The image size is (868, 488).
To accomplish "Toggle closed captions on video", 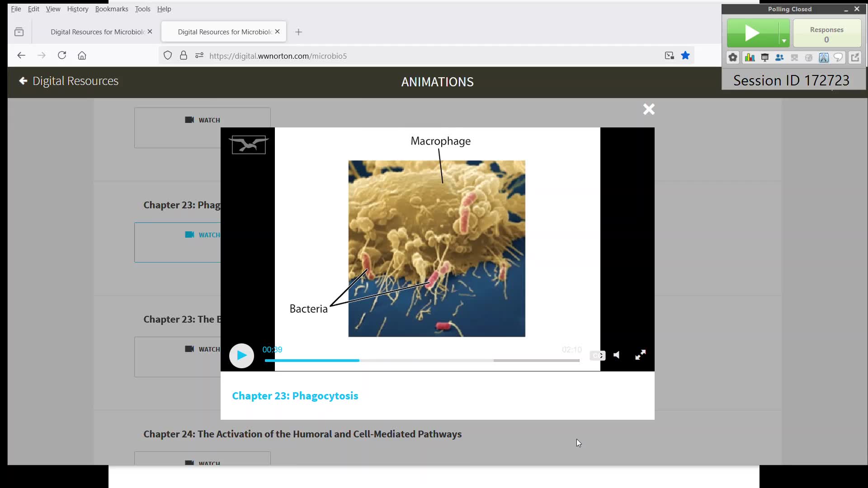I will [597, 356].
